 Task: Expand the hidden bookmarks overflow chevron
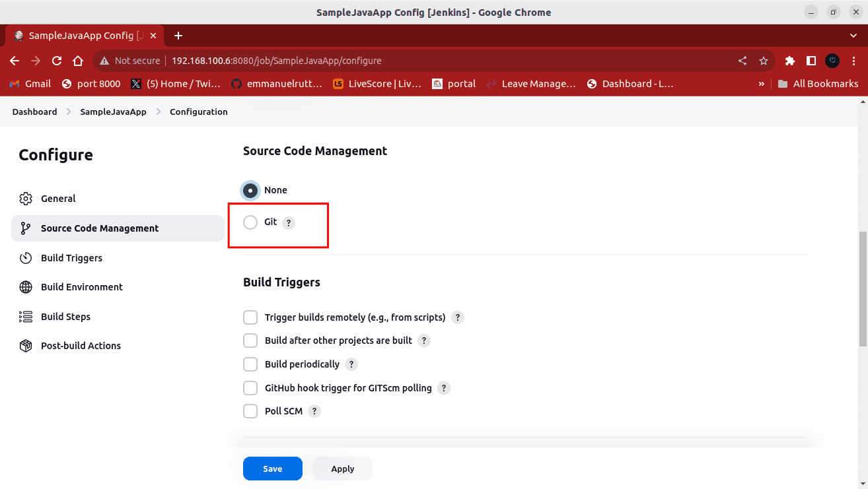(762, 84)
